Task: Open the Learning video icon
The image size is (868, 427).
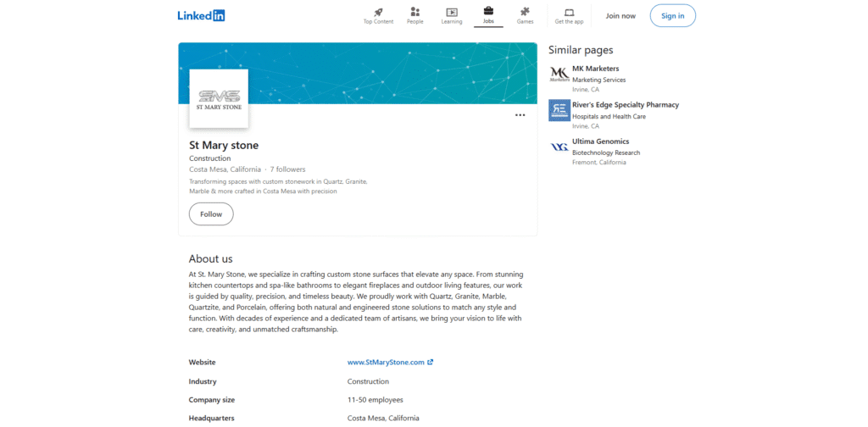Action: [452, 12]
